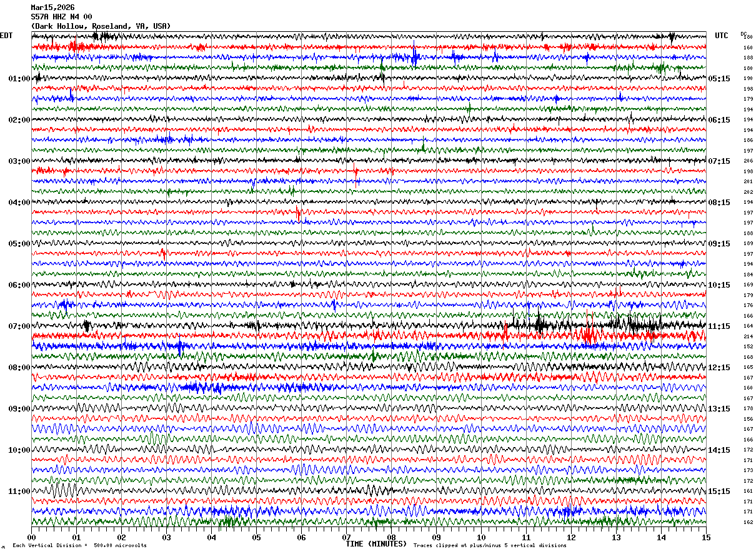Click the DC offset value 164
This screenshot has width=756, height=554.
coord(748,326)
